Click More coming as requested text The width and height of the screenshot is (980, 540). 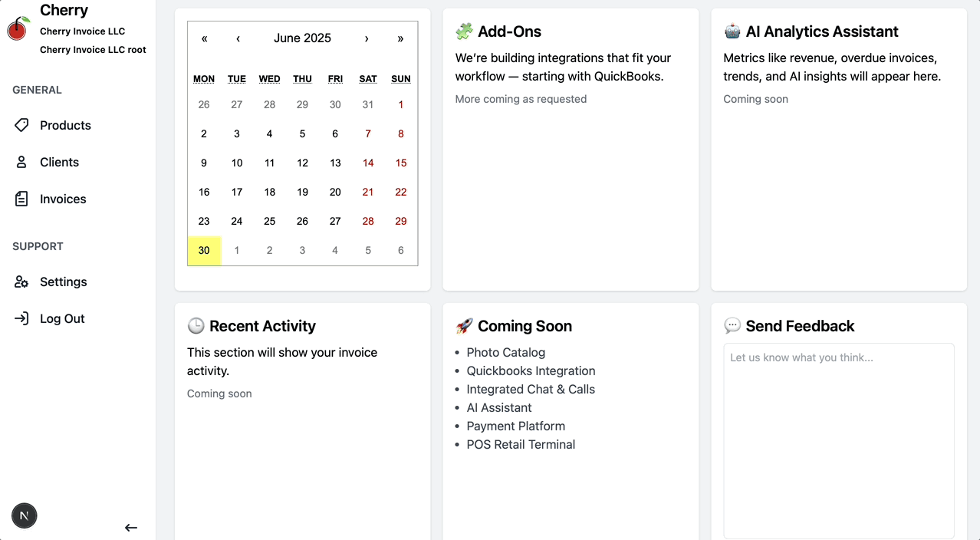pos(521,99)
